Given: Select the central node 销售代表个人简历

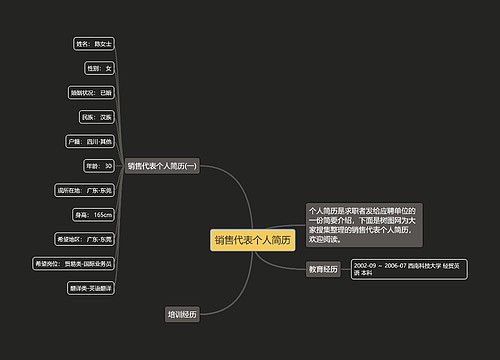Looking at the screenshot, I should (x=252, y=240).
